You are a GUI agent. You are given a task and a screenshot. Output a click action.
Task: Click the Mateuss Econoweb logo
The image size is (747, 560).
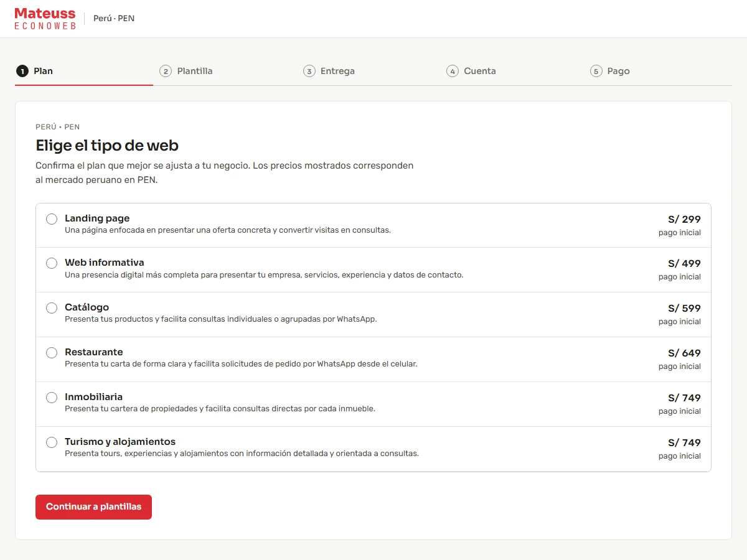[x=45, y=19]
